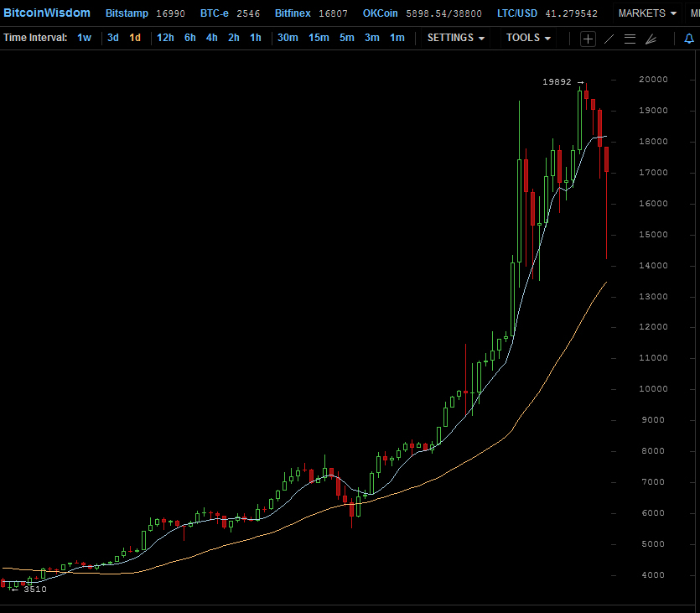Choose the 4h interval
Viewport: 700px width, 613px height.
[211, 38]
